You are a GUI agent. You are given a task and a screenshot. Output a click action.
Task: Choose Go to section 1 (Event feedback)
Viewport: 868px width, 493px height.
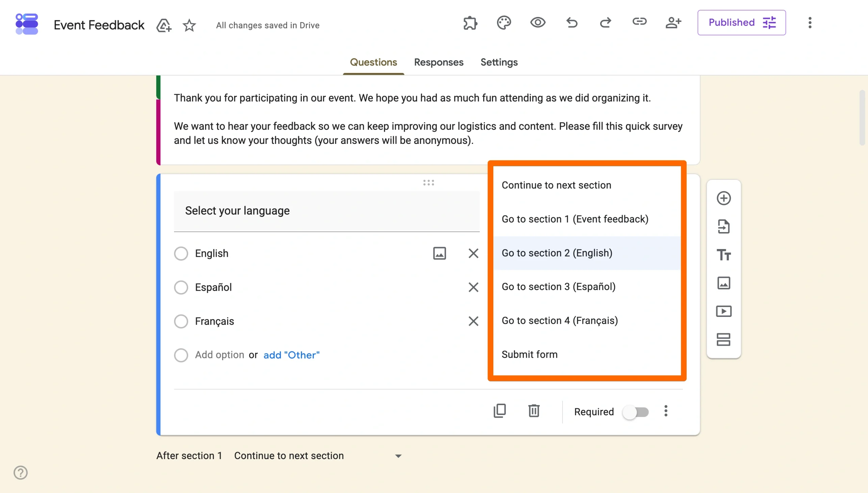(x=587, y=219)
